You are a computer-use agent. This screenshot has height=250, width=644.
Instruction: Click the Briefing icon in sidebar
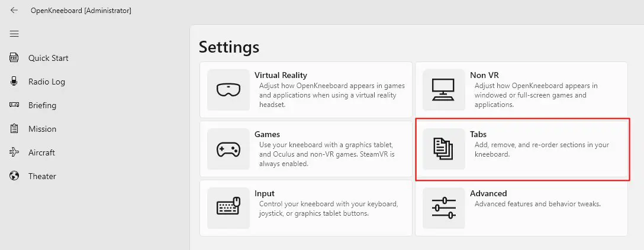tap(14, 105)
